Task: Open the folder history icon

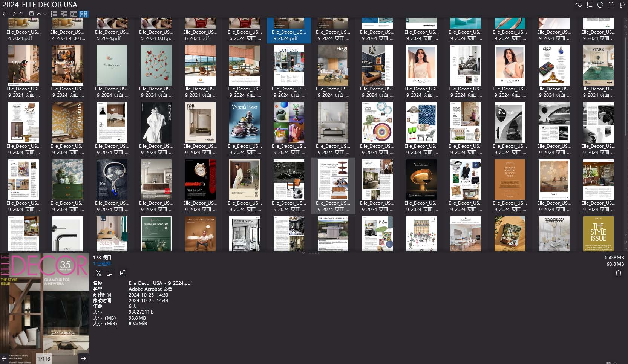Action: (x=32, y=14)
